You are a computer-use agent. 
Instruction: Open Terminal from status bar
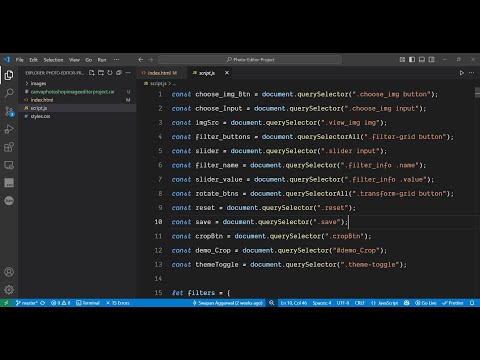click(88, 303)
